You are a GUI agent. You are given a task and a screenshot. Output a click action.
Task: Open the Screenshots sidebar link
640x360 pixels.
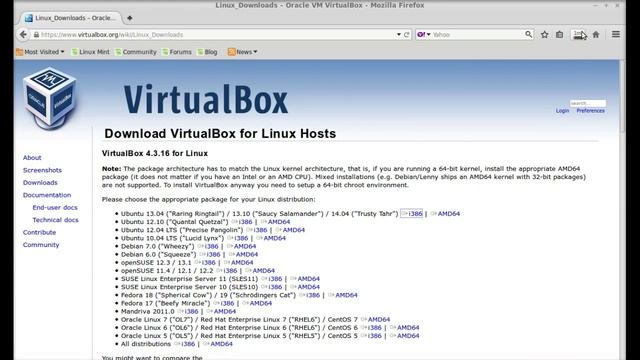[42, 170]
